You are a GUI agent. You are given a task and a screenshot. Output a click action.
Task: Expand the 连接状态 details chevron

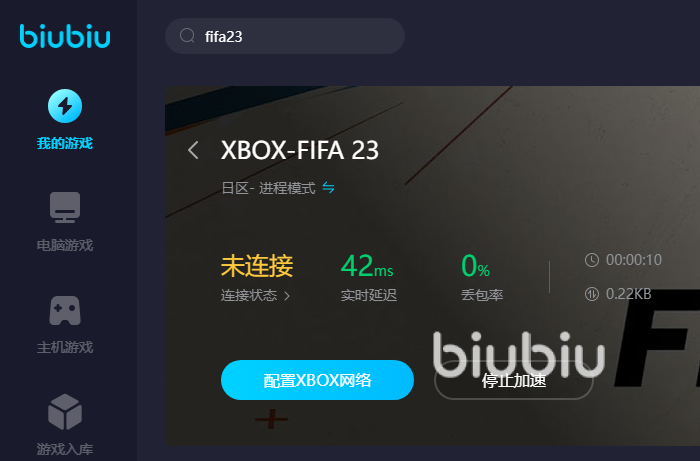click(287, 295)
